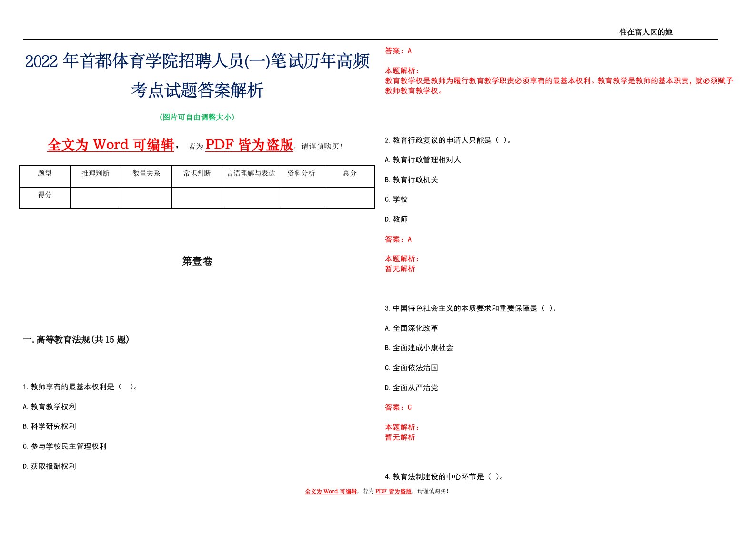
Task: Click the footer text 请谨慎购买
Action: pyautogui.click(x=433, y=491)
